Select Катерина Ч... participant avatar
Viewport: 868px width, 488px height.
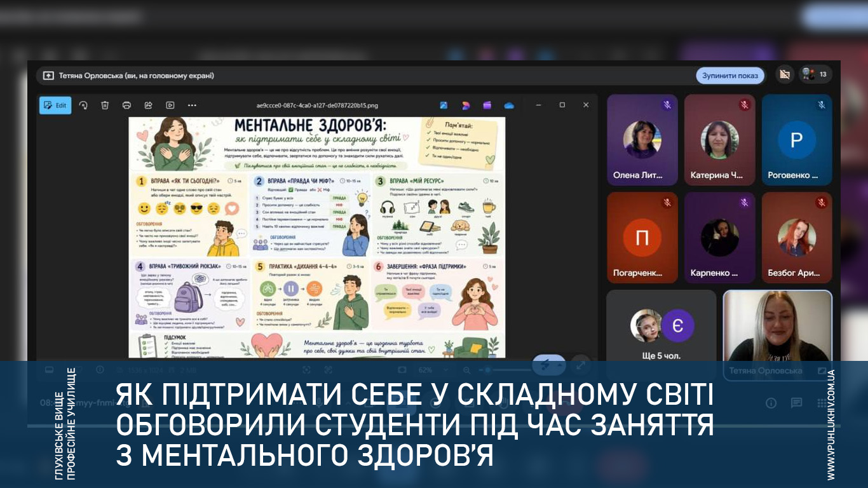[x=719, y=140]
